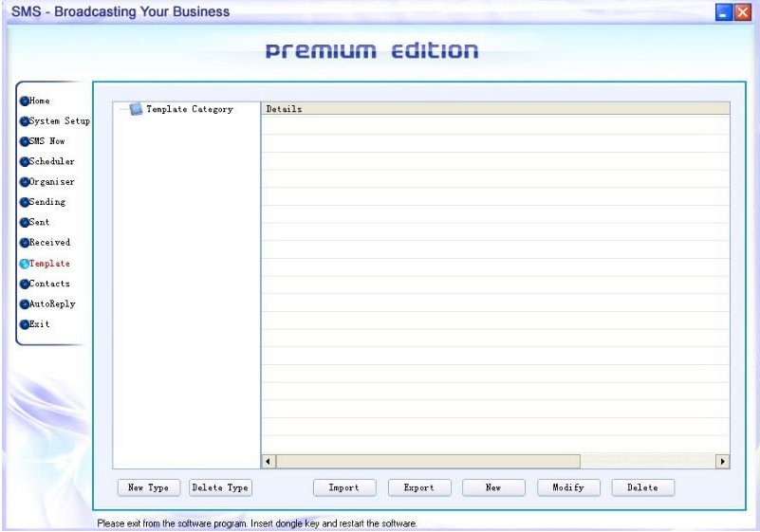Click the Export button
760x532 pixels.
[x=418, y=487]
